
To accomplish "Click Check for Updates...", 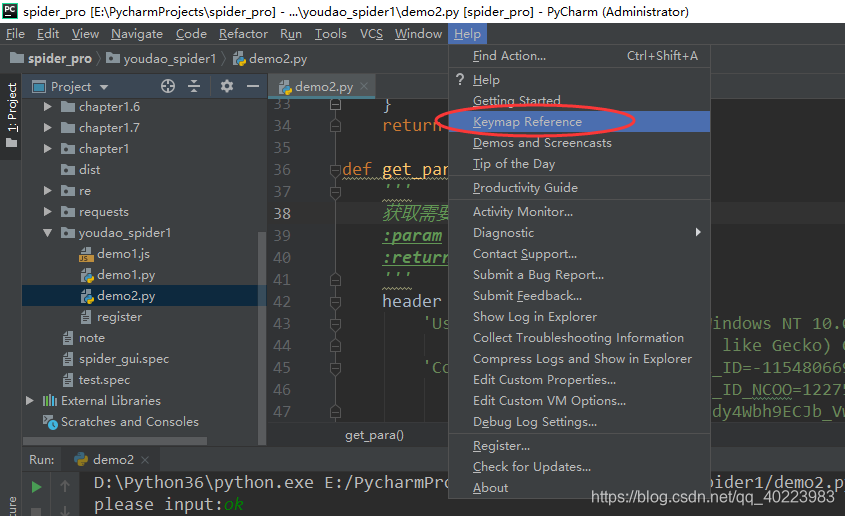I will [x=579, y=467].
